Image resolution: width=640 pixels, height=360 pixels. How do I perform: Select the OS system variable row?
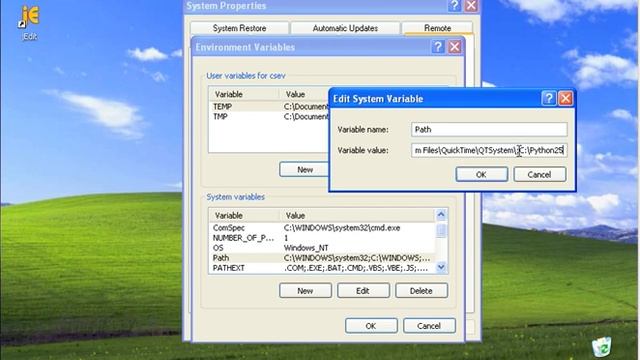[322, 248]
